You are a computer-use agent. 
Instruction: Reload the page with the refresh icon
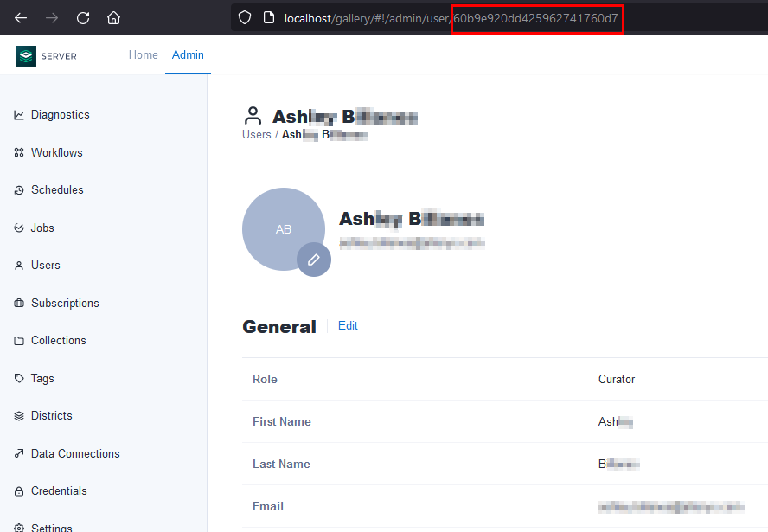pyautogui.click(x=82, y=17)
